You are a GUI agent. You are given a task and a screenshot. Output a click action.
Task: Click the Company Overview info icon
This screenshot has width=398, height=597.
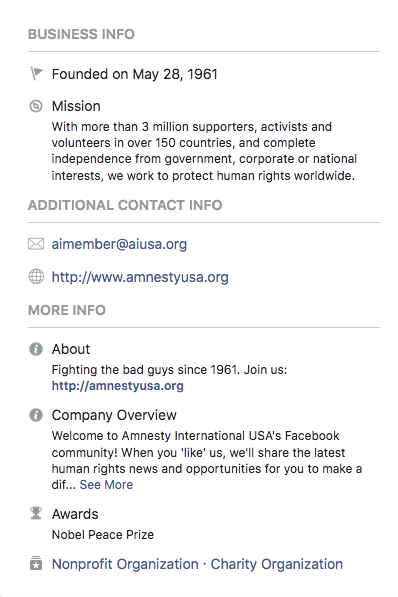coord(36,415)
